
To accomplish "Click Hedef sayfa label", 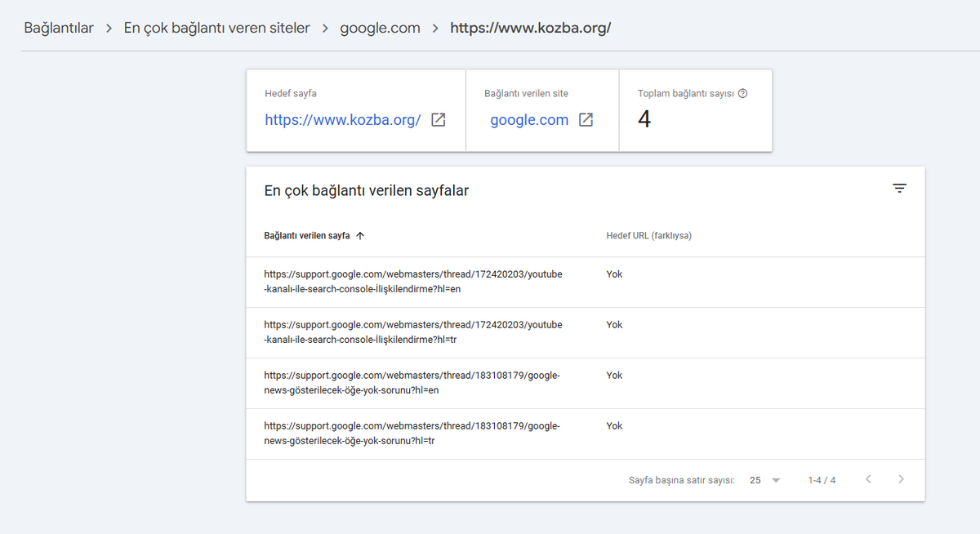I will [x=291, y=94].
